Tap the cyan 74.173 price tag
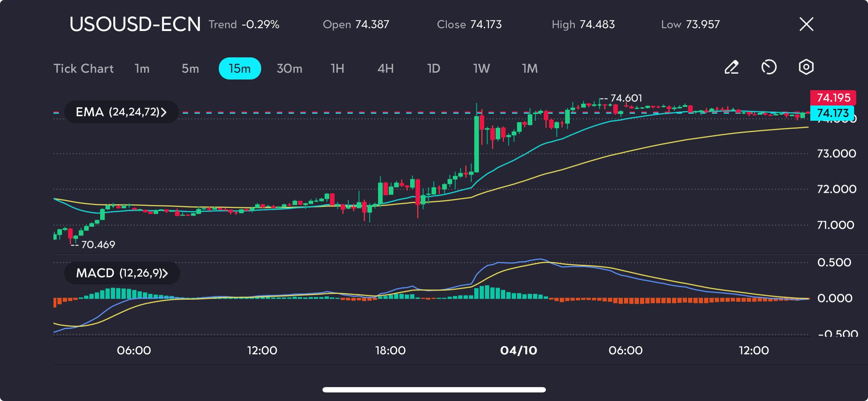 tap(832, 113)
